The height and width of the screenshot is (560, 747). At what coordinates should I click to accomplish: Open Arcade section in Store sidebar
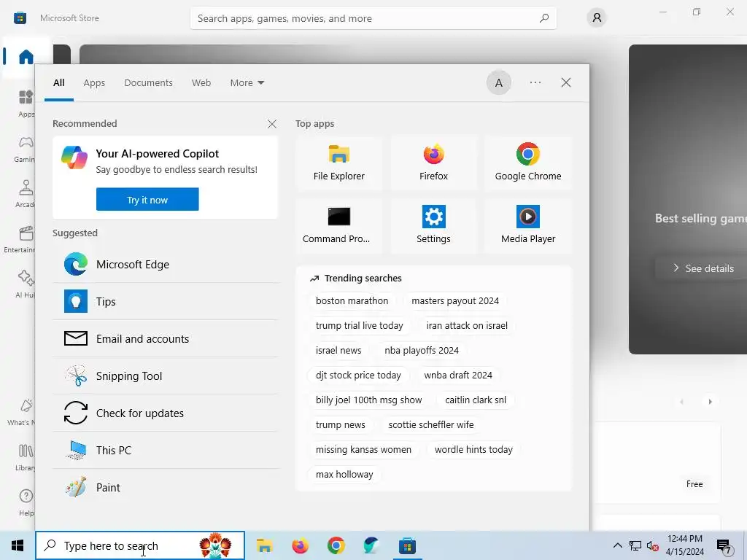26,193
